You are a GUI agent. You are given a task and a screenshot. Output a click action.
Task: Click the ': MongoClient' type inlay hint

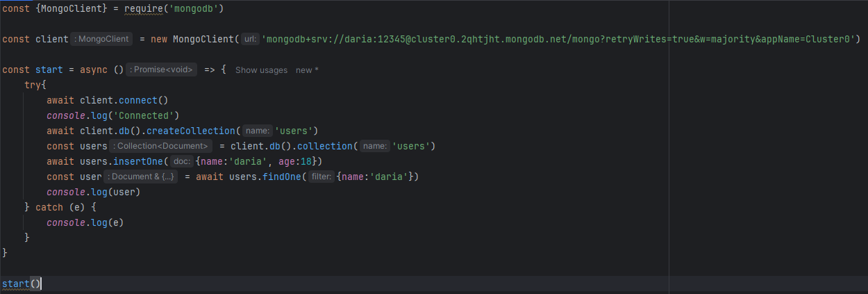[102, 39]
